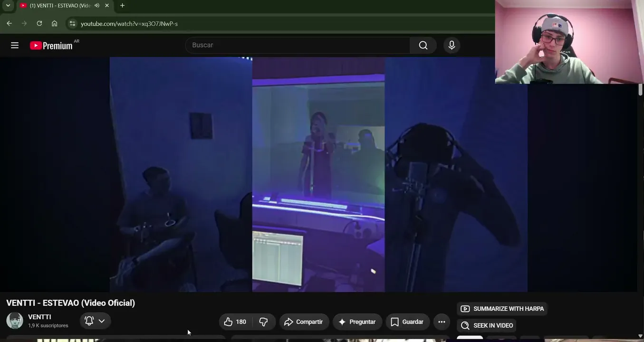The height and width of the screenshot is (342, 644).
Task: Reload the current page
Action: coord(39,23)
